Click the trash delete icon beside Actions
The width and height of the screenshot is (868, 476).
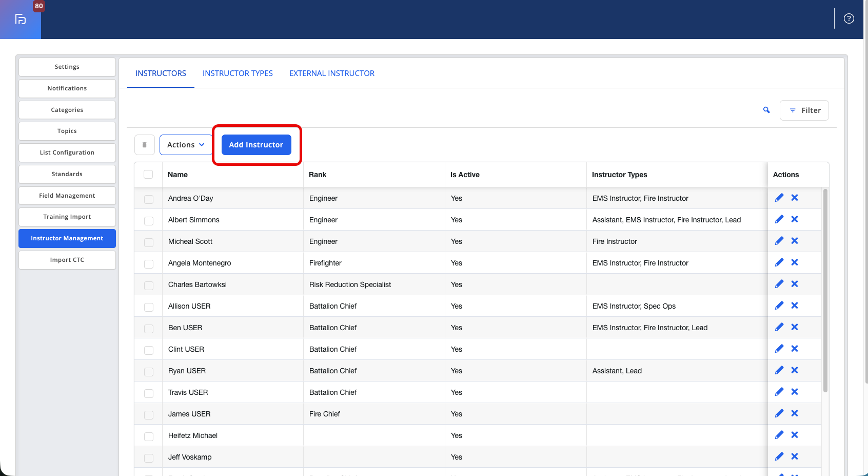[x=145, y=145]
